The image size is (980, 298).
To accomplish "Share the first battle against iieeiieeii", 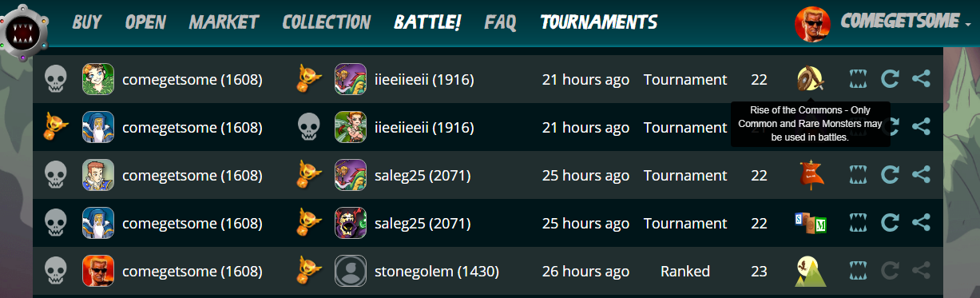I will (921, 79).
